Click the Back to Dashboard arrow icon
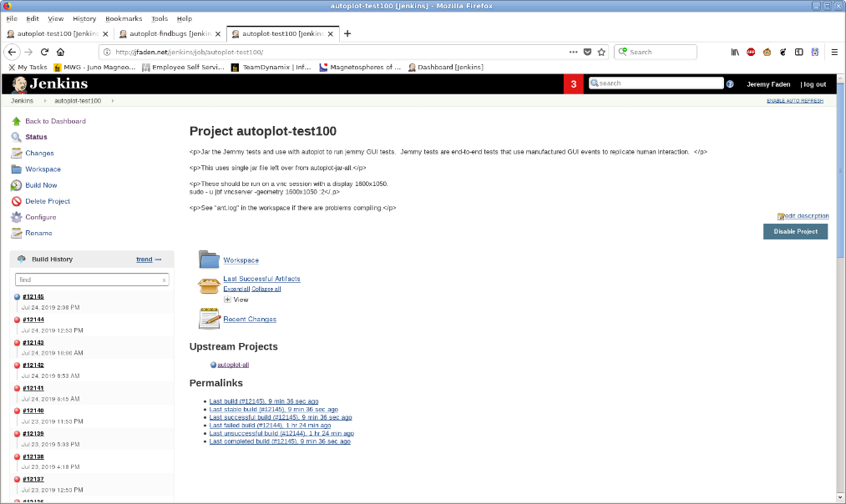 tap(16, 121)
